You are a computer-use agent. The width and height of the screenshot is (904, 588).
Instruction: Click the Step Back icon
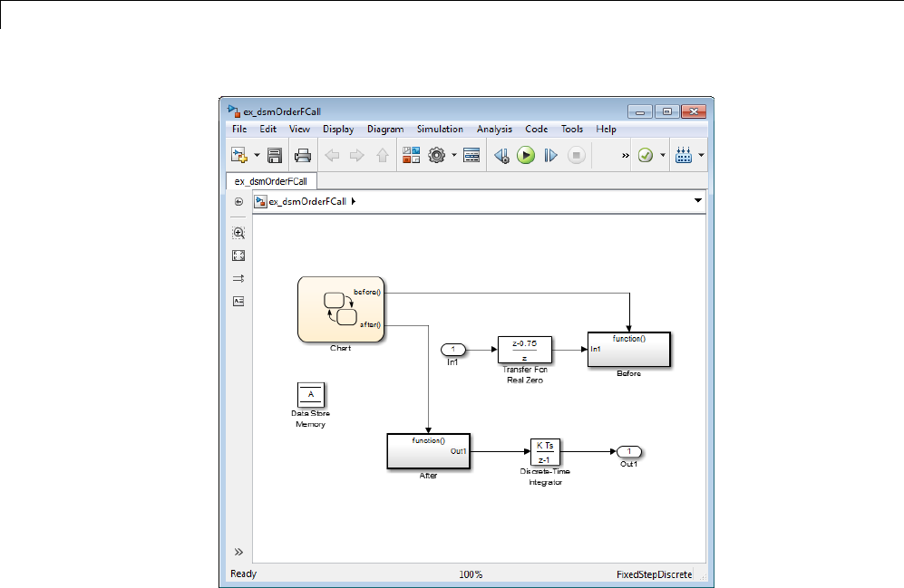click(501, 156)
